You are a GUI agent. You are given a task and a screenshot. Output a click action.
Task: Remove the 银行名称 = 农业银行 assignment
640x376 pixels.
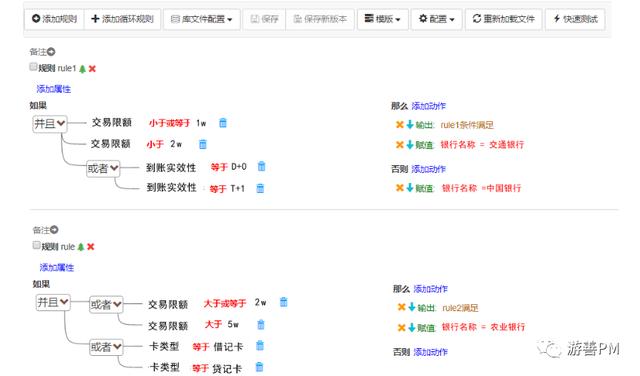(x=401, y=327)
